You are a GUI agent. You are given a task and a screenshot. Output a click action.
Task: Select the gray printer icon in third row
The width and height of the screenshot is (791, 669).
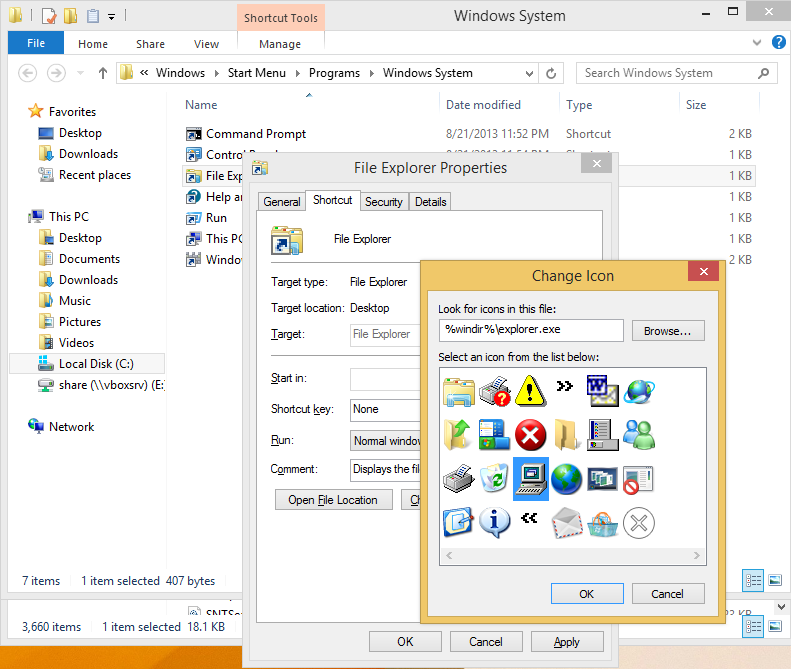click(458, 479)
